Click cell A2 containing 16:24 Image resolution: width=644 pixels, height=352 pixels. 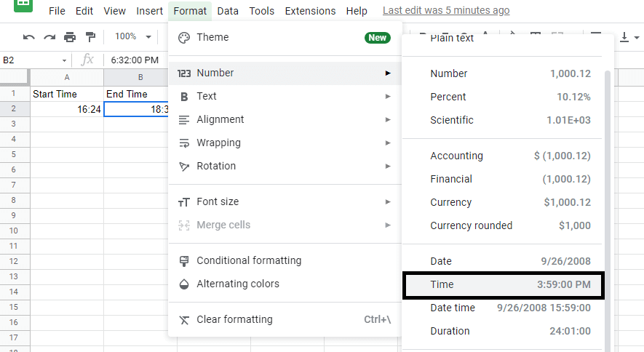pyautogui.click(x=67, y=109)
